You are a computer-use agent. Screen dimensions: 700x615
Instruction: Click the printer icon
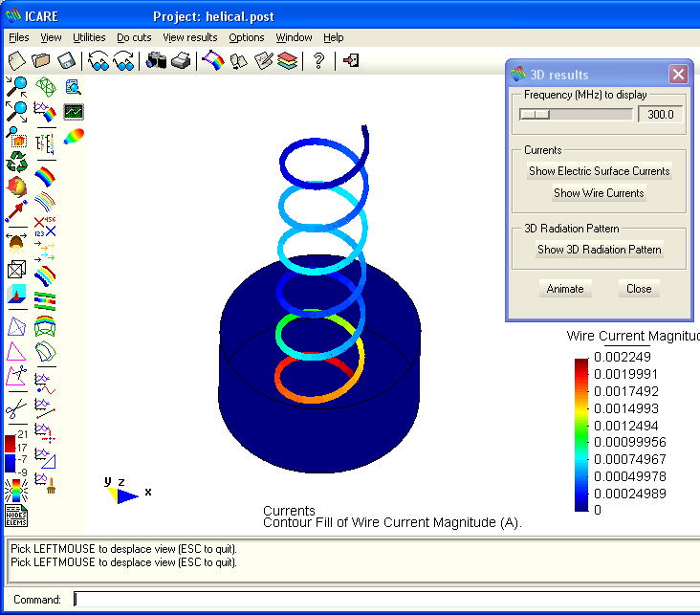point(181,61)
